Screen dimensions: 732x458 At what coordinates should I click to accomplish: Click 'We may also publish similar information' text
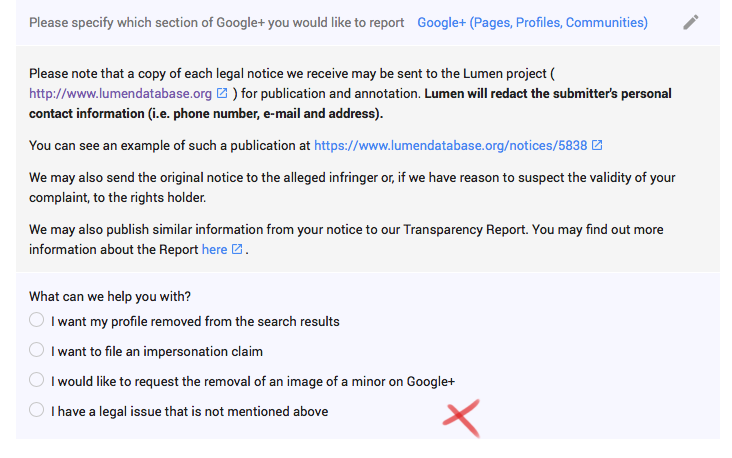(346, 240)
